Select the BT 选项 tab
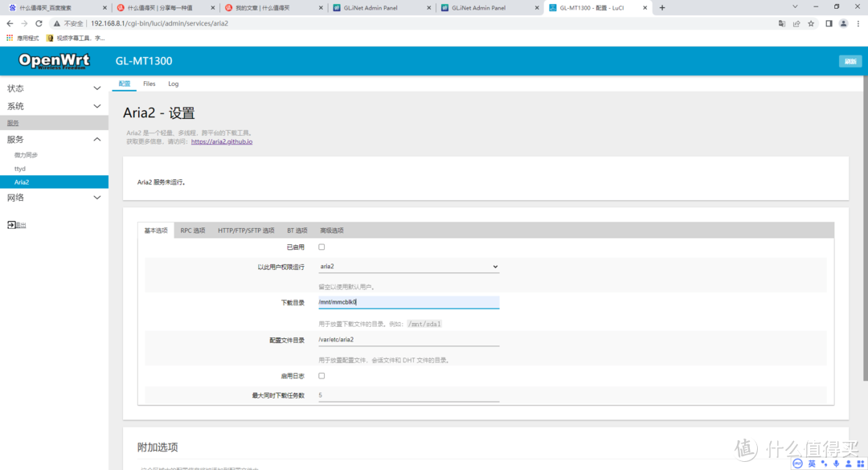 297,231
